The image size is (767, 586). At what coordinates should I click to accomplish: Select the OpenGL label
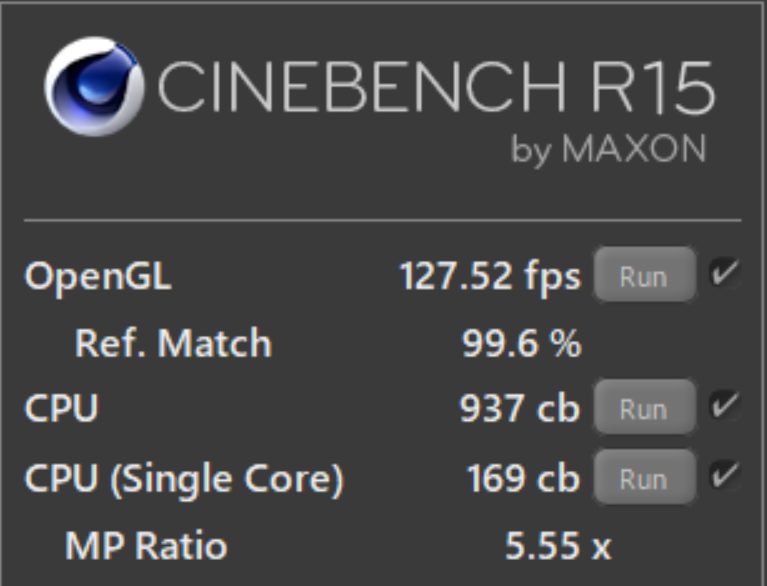[98, 277]
